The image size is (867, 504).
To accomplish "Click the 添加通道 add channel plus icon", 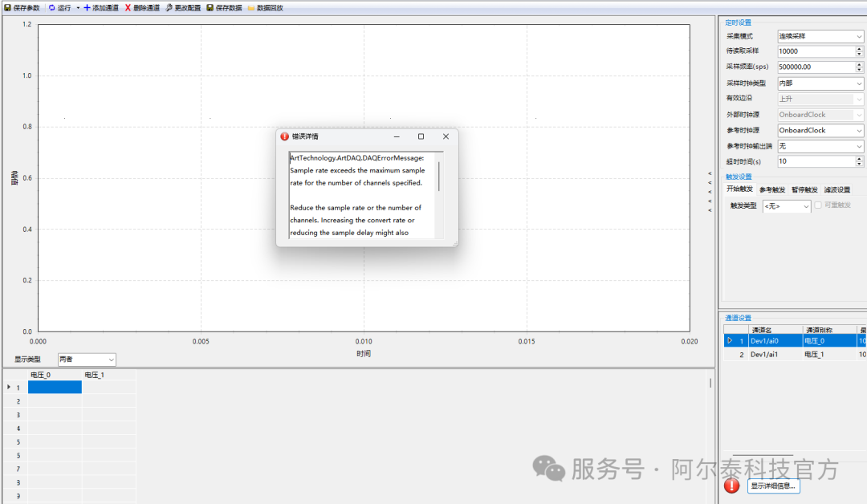I will click(87, 7).
